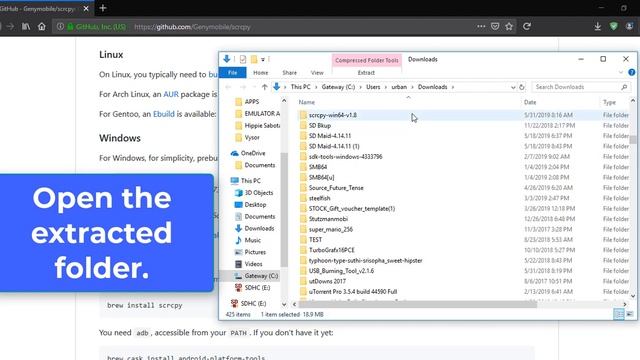Select OneDrive in navigation pane
This screenshot has height=360, width=640.
coord(253,153)
